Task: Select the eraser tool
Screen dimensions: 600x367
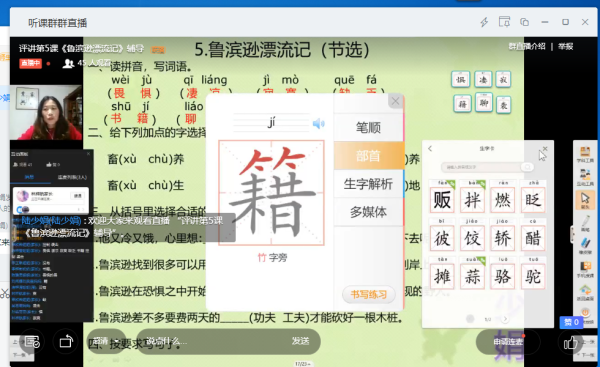Action: coord(585,245)
